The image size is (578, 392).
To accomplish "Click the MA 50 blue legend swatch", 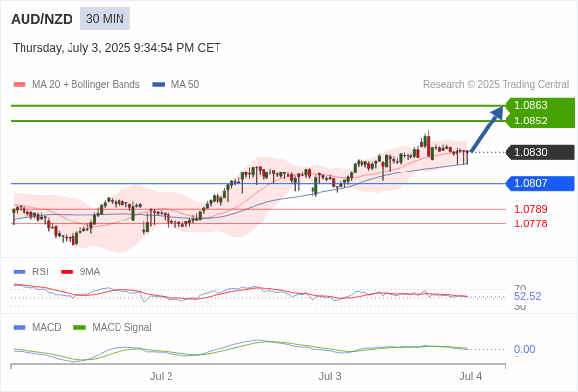I will pyautogui.click(x=158, y=85).
